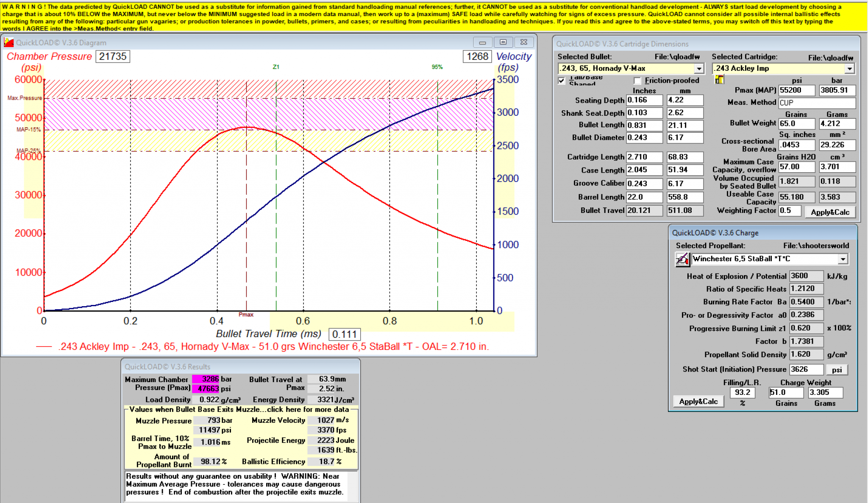Viewport: 868px width, 503px height.
Task: Click the Barrel Length inches field showing 22.0
Action: pyautogui.click(x=644, y=197)
